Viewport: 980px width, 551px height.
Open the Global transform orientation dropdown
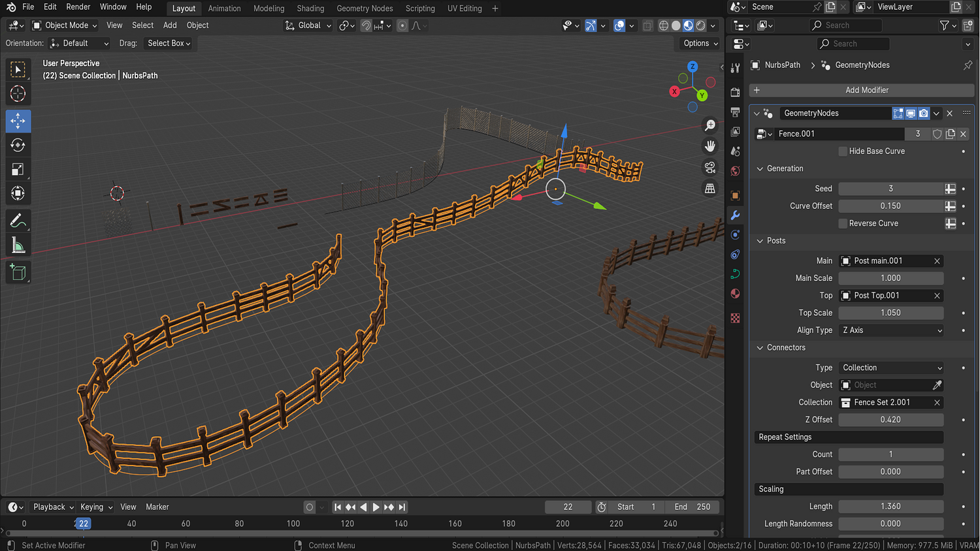[308, 25]
